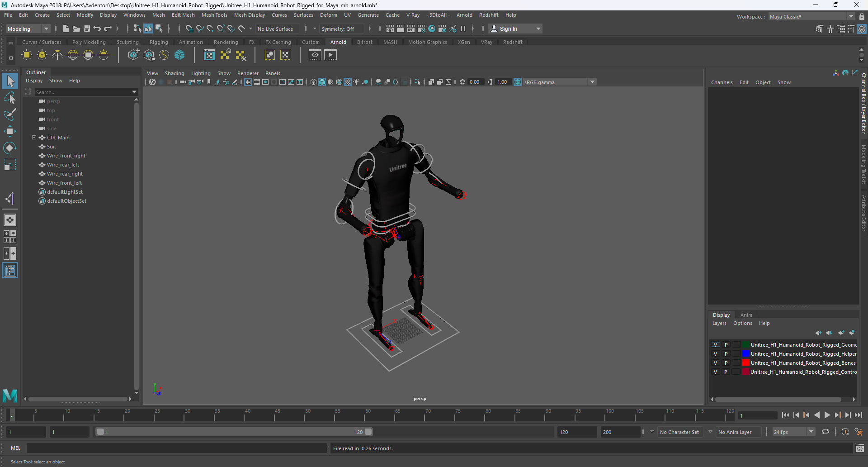Create new display layer icon

841,333
